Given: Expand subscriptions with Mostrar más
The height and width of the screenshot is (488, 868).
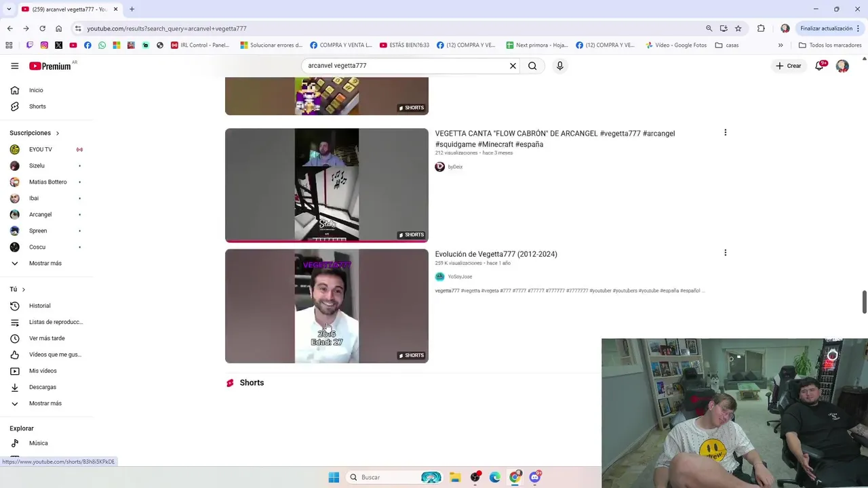Looking at the screenshot, I should tap(47, 263).
